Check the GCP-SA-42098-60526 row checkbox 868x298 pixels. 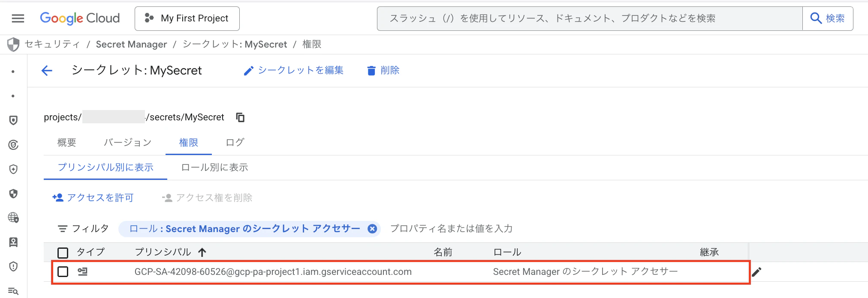point(63,271)
